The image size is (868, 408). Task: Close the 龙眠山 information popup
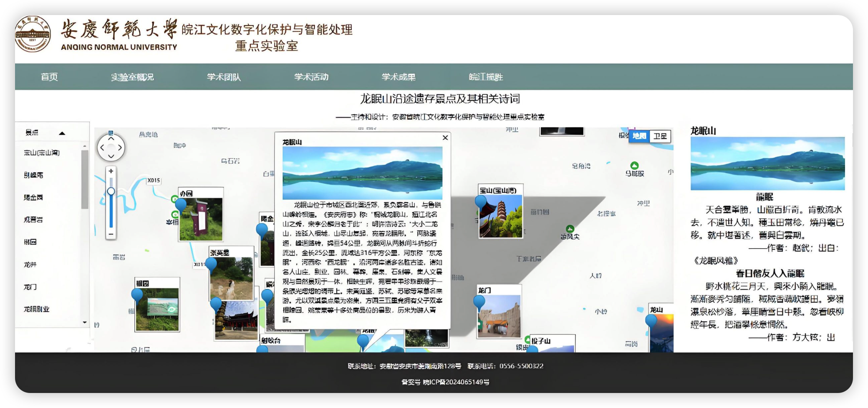[445, 138]
